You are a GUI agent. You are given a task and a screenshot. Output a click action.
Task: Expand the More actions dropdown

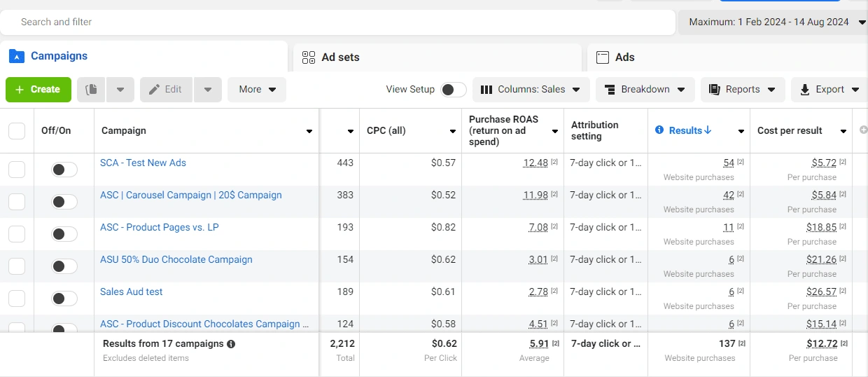(257, 90)
